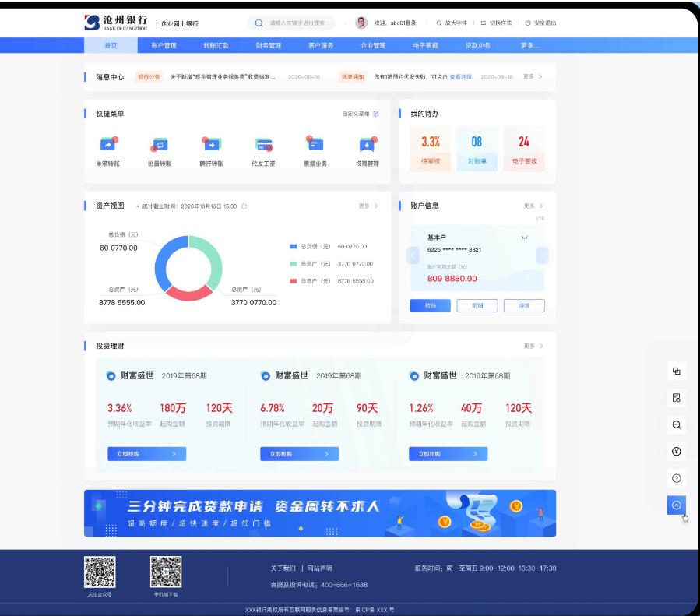Click the 自定义菜单 edit icon
The width and height of the screenshot is (700, 616).
(x=376, y=114)
